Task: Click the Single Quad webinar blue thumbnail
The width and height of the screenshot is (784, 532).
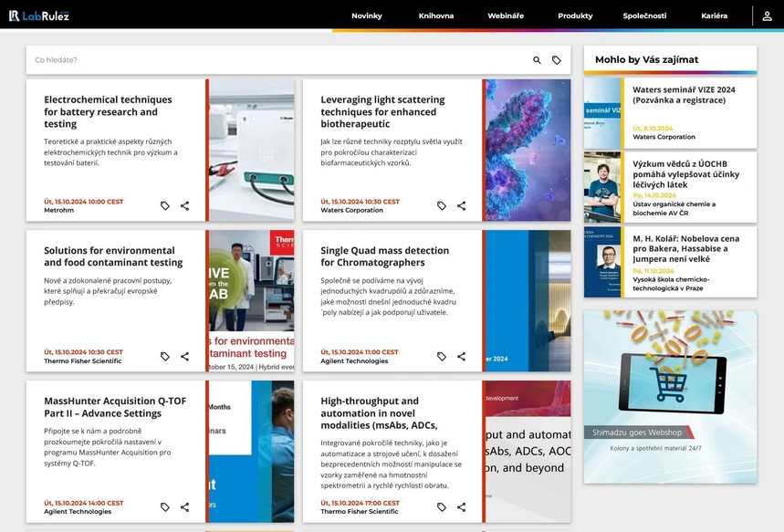Action: 528,300
